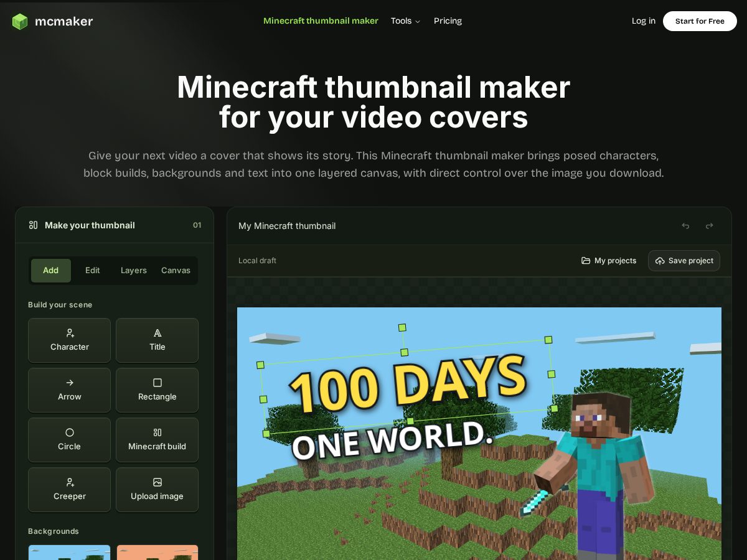Select the orange sunset background thumbnail
The width and height of the screenshot is (747, 560).
pos(157,553)
